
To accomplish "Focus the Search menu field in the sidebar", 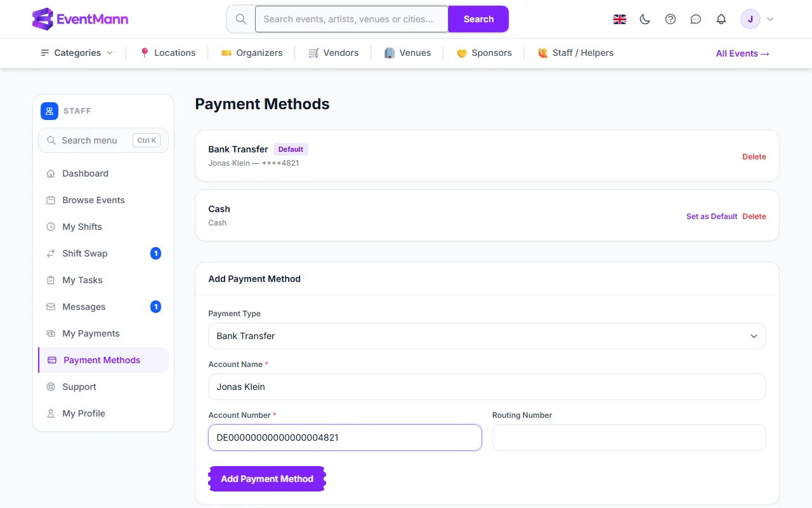I will coord(103,140).
